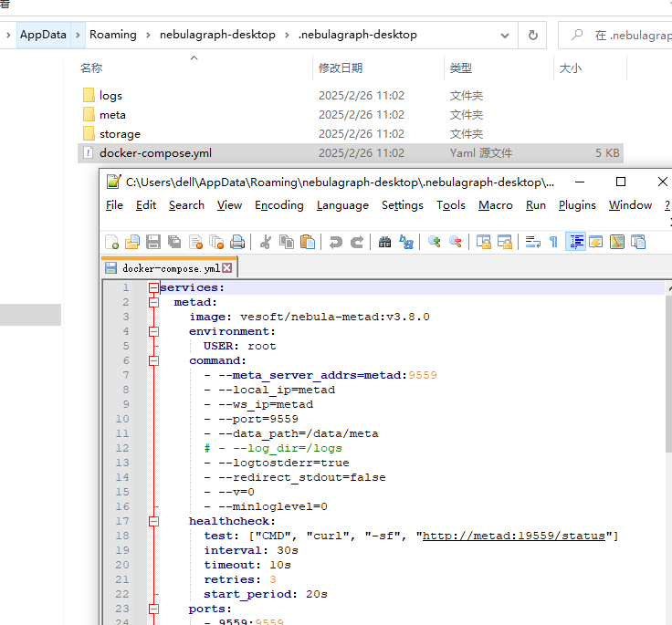The width and height of the screenshot is (672, 625).
Task: Toggle synchronized vertical scrolling
Action: [484, 242]
